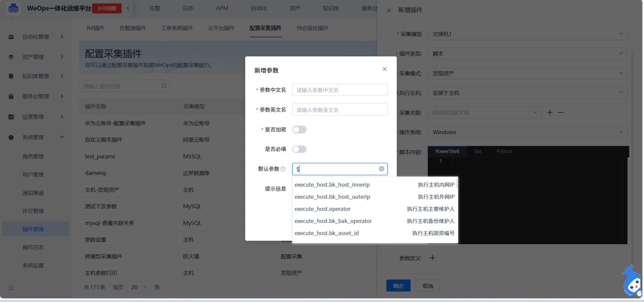Open the page size 20 dropdown

139,287
